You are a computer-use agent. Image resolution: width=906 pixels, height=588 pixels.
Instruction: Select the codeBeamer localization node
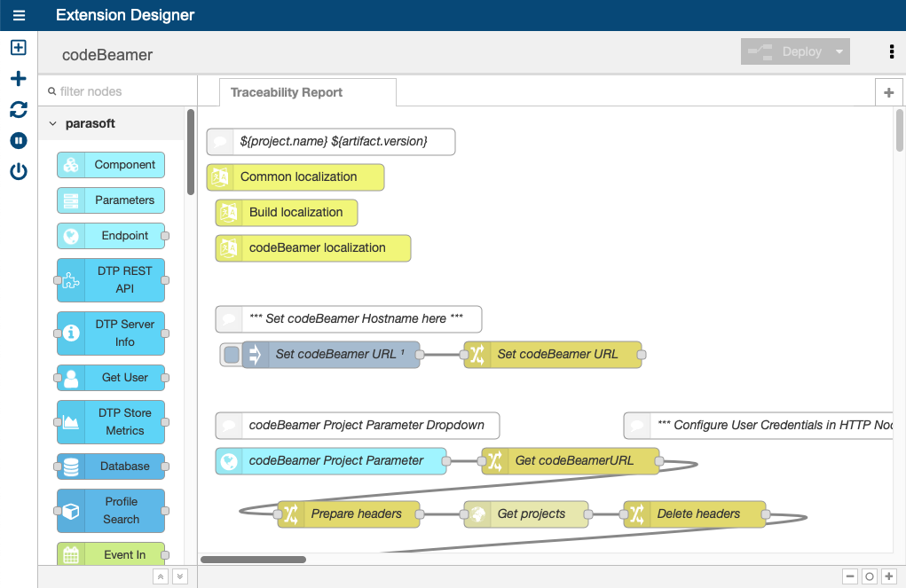[x=313, y=248]
